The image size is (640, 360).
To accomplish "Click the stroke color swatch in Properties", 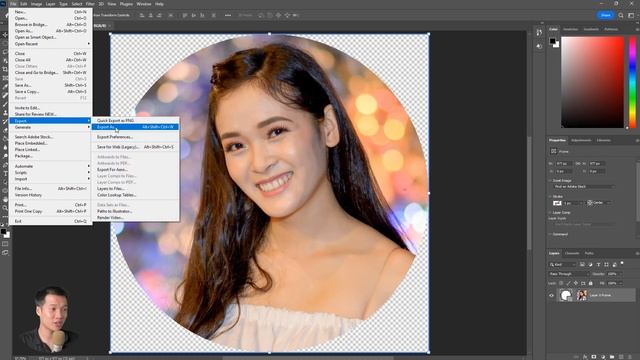I will (x=557, y=203).
